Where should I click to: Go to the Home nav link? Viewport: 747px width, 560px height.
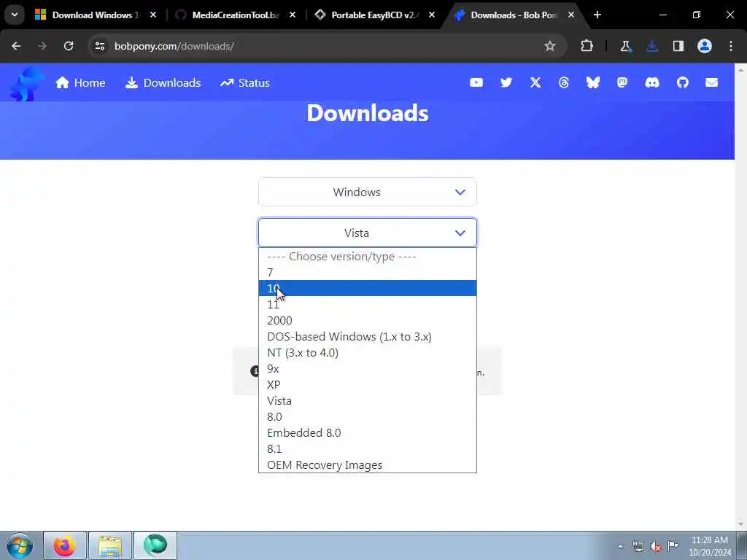80,83
